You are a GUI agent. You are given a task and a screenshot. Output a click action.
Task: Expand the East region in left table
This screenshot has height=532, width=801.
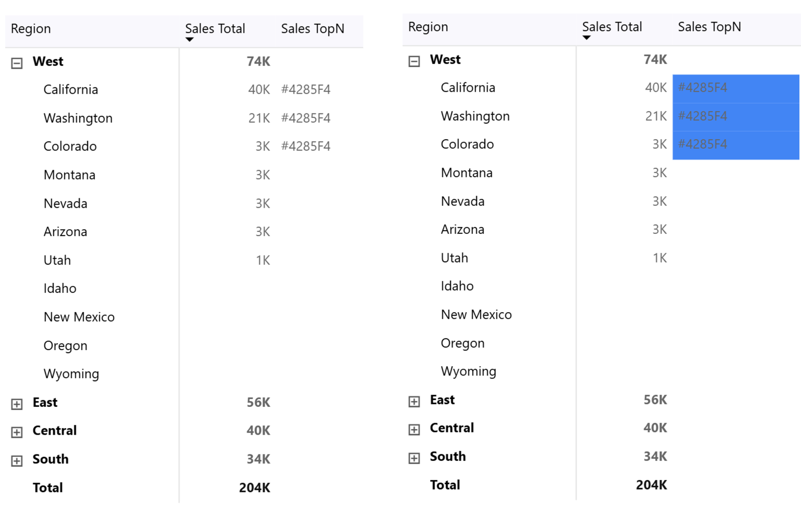pyautogui.click(x=17, y=404)
